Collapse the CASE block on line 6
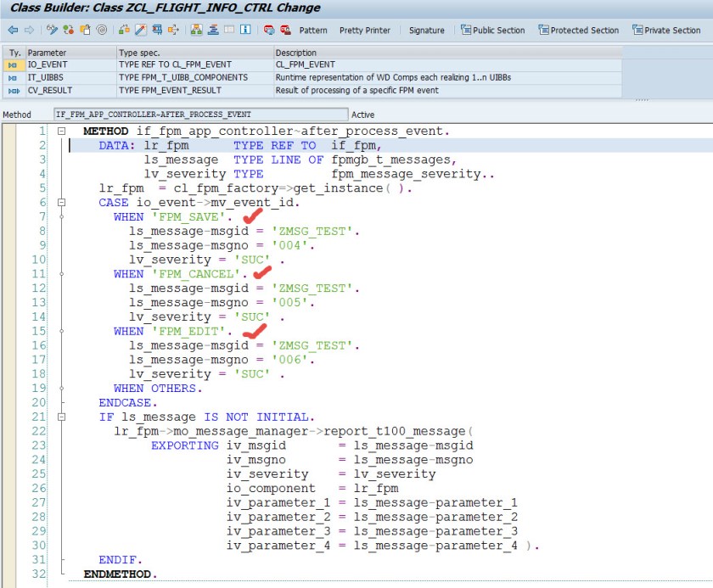 point(61,203)
